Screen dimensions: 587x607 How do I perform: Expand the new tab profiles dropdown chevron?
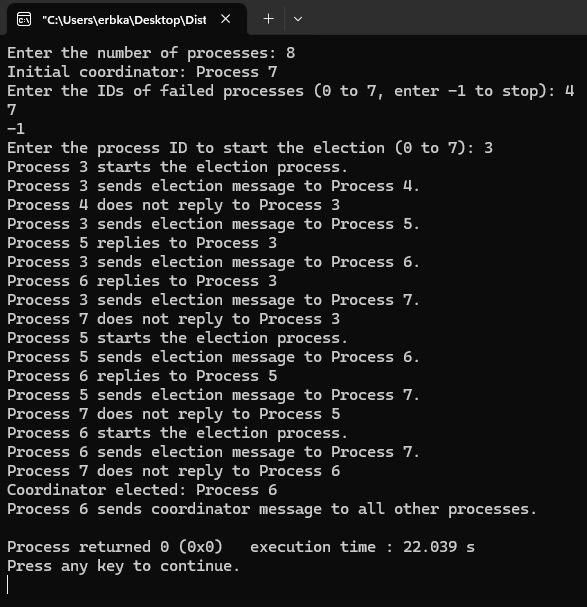(x=298, y=19)
